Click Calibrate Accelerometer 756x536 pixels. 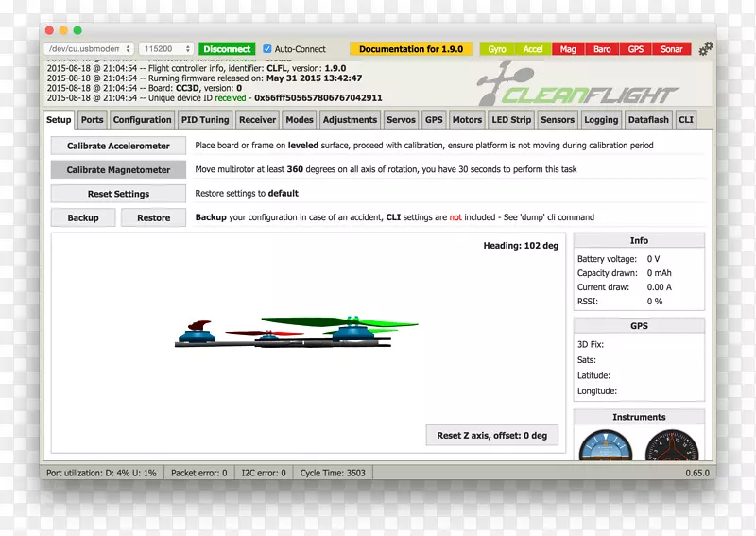118,146
